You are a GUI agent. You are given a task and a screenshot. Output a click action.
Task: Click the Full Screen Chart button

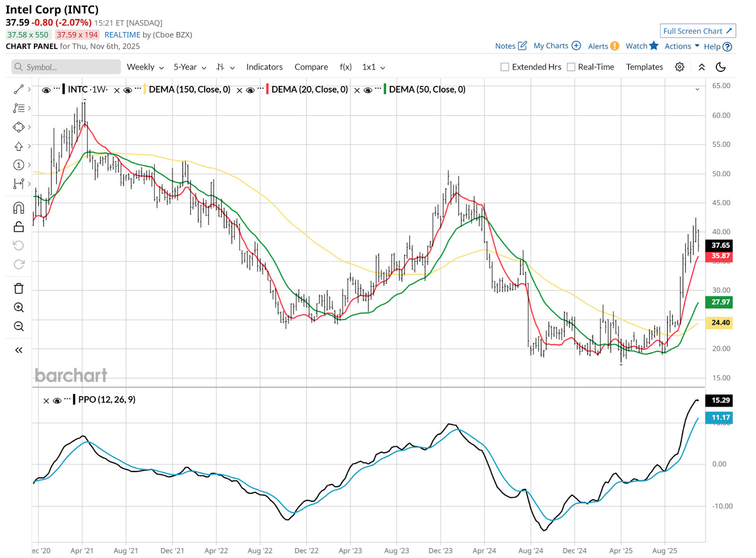pos(697,31)
